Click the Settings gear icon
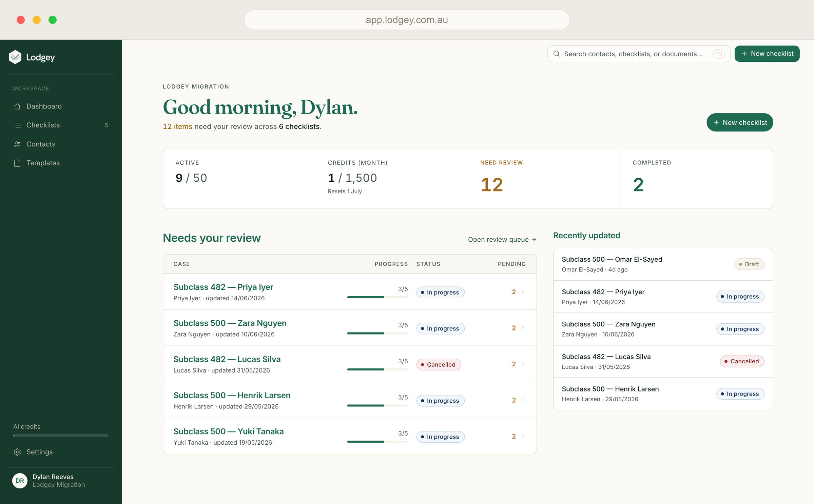Screen dimensions: 814x504 pos(17,452)
